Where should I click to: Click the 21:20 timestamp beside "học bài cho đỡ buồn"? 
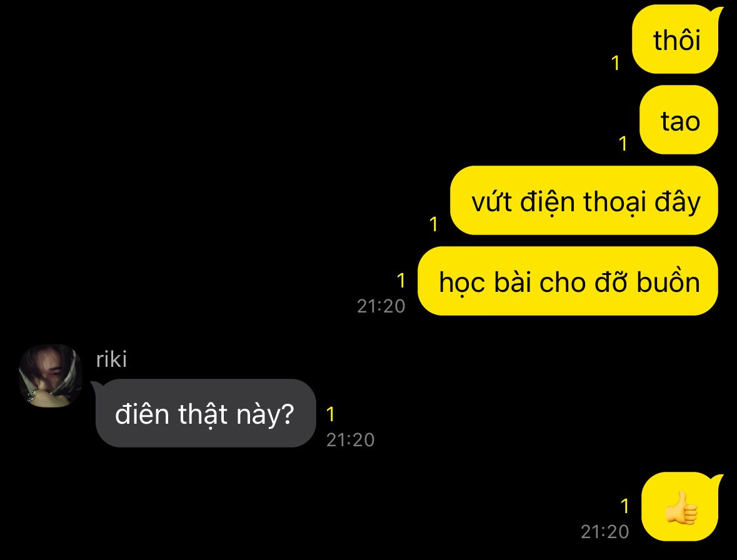point(381,306)
